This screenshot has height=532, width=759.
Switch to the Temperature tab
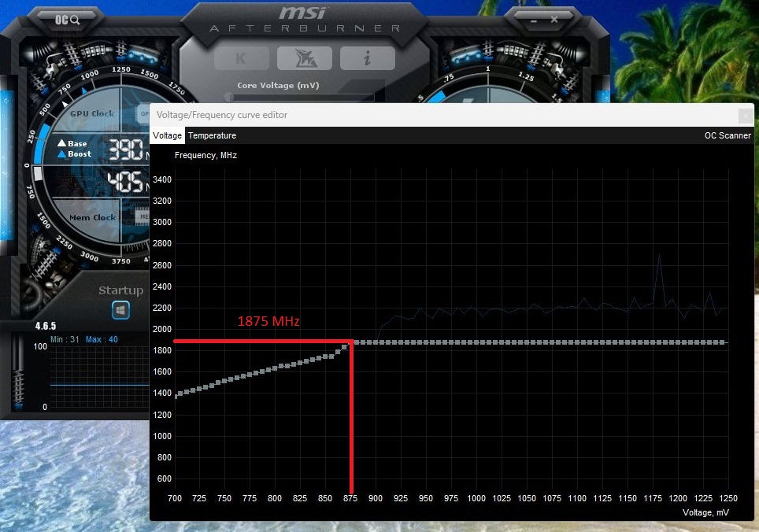(212, 135)
